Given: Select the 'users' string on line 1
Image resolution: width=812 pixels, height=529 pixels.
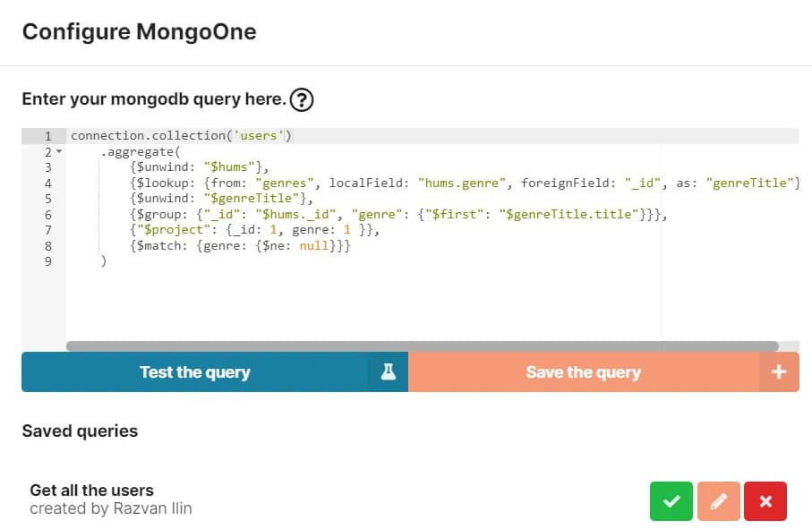Looking at the screenshot, I should coord(259,136).
